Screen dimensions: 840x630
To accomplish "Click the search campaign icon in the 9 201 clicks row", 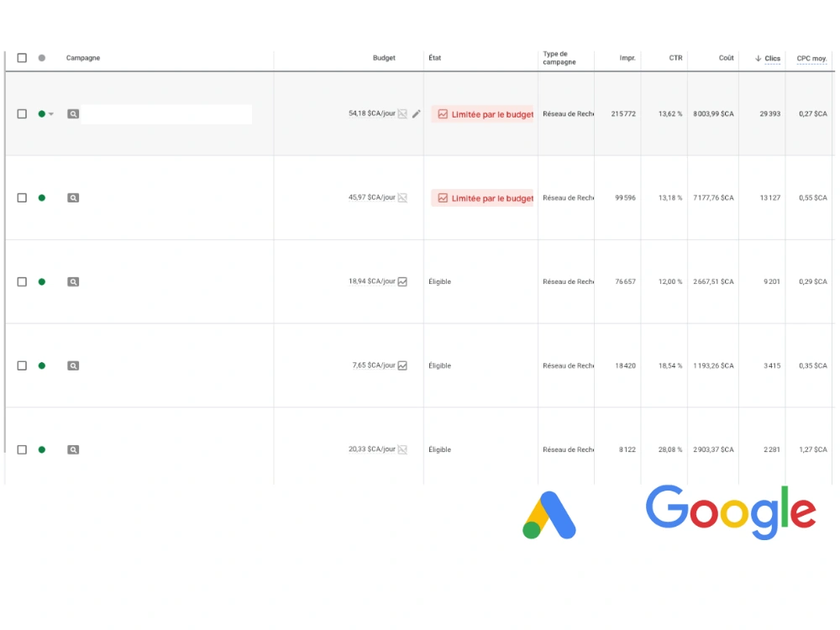I will point(73,281).
